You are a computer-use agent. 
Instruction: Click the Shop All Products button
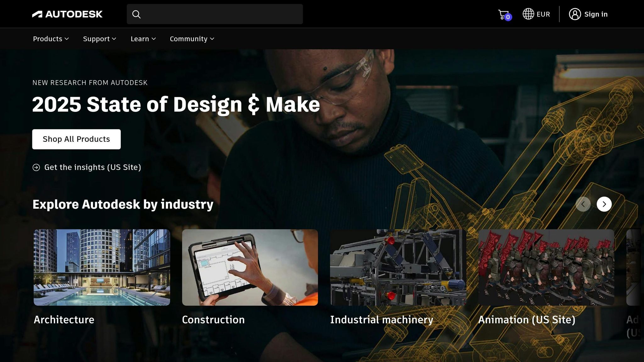click(x=76, y=139)
